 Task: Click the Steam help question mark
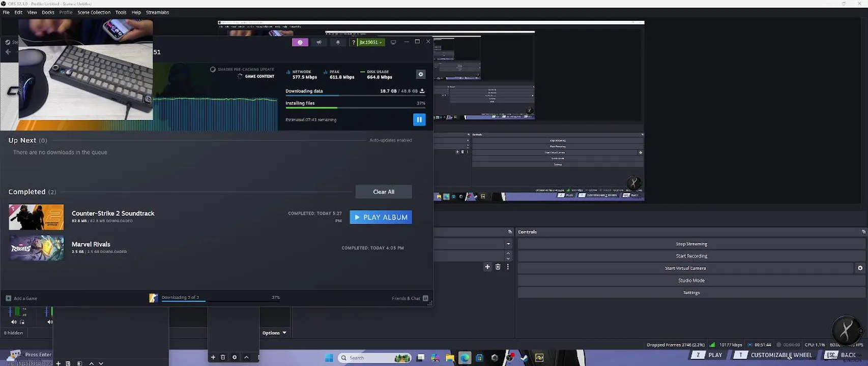coord(353,42)
